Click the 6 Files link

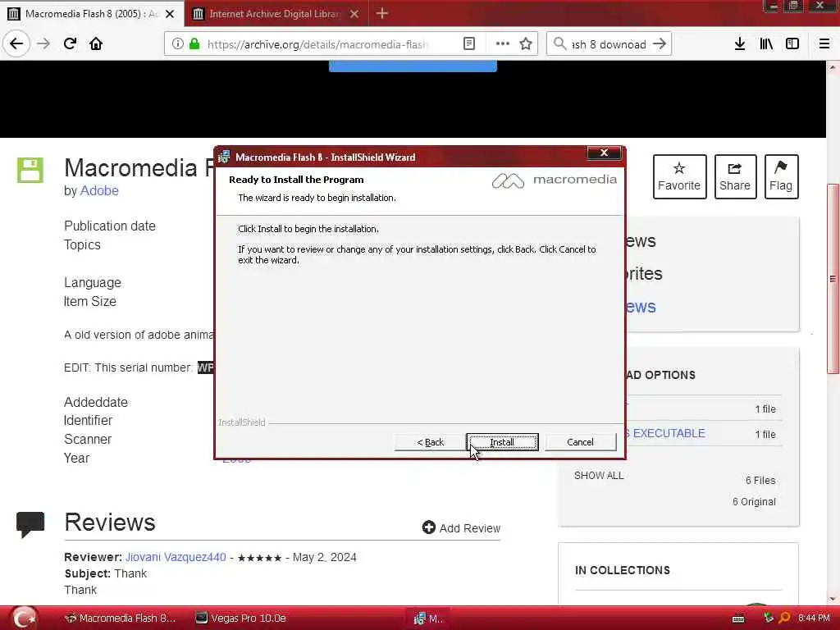(x=760, y=481)
